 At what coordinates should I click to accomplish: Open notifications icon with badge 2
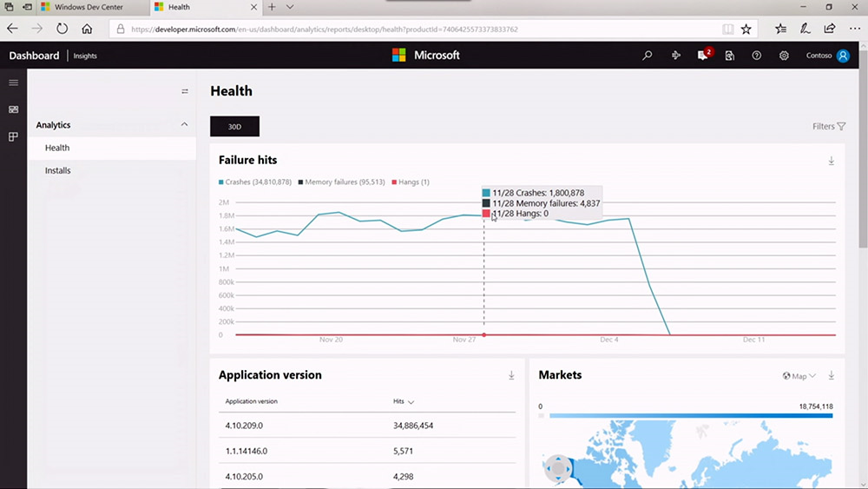pos(704,55)
